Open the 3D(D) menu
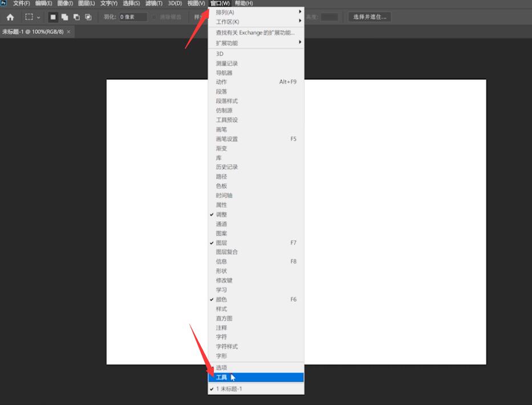 [175, 3]
